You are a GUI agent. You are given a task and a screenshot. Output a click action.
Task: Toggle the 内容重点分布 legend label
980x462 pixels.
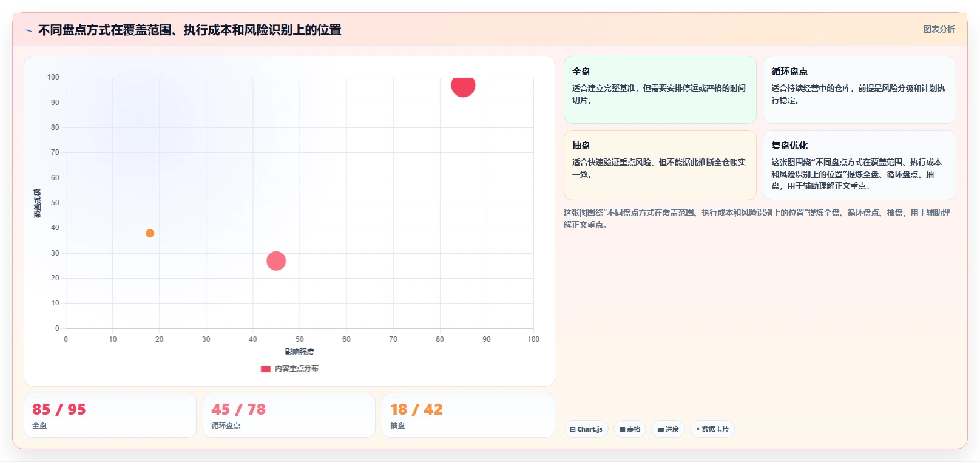pos(296,369)
